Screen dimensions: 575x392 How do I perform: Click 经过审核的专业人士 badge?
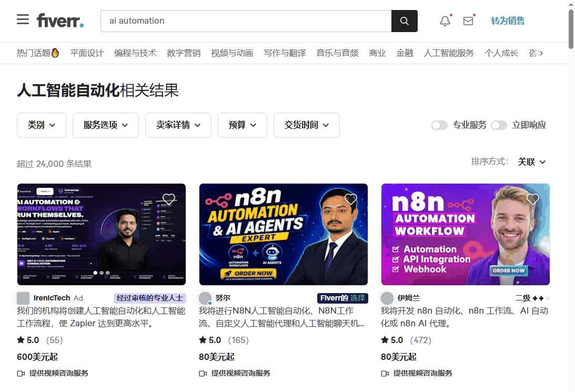(149, 298)
